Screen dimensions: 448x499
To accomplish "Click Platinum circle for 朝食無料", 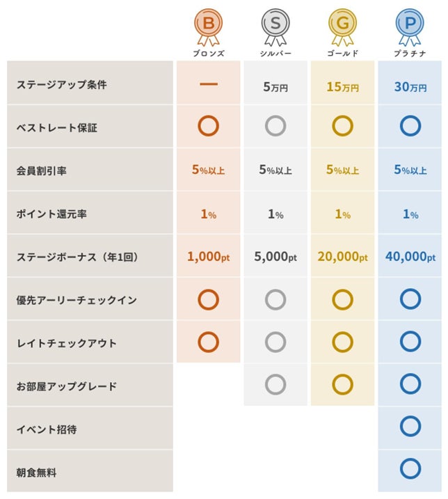I will click(x=410, y=470).
